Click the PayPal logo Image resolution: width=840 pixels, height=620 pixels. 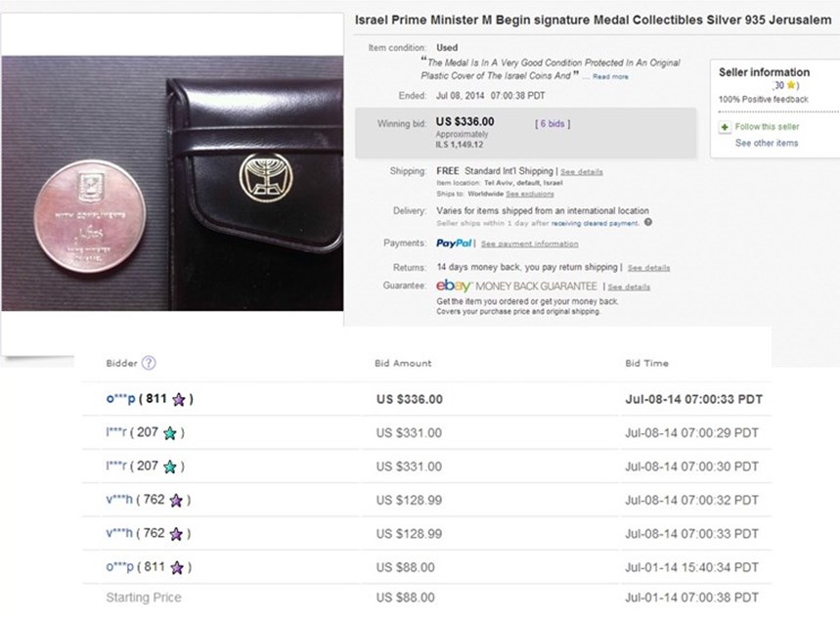454,243
